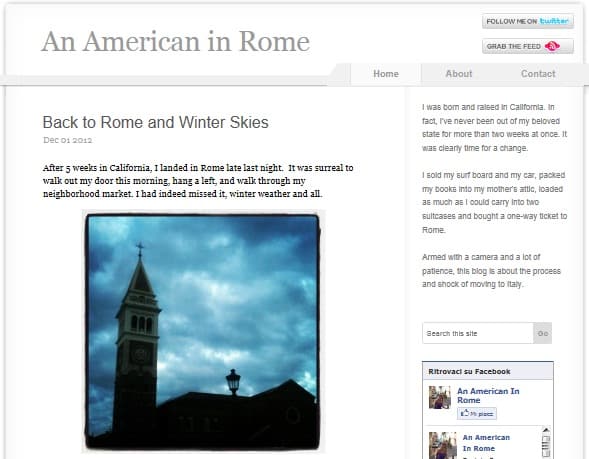Click the lower Facebook feed avatar thumbnail
Viewport: 589px width, 459px height.
pyautogui.click(x=443, y=445)
